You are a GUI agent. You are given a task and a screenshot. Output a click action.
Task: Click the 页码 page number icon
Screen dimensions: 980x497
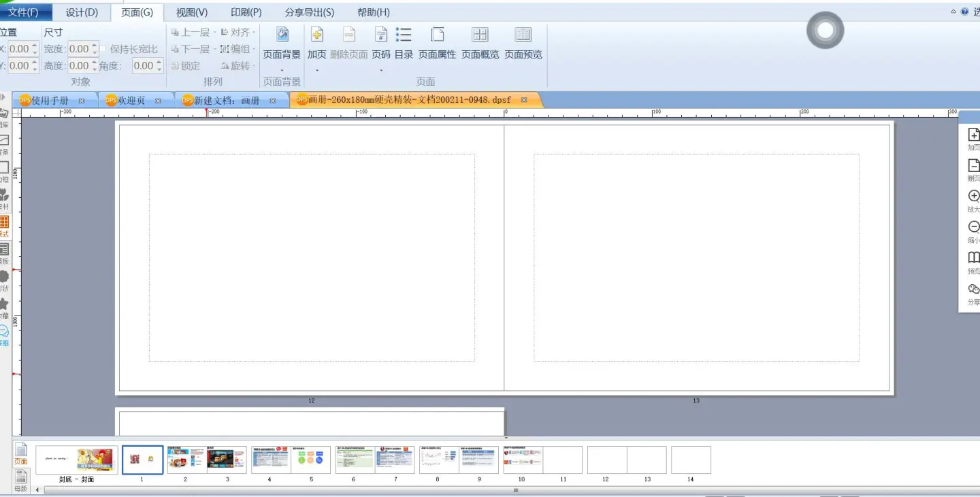pyautogui.click(x=381, y=35)
